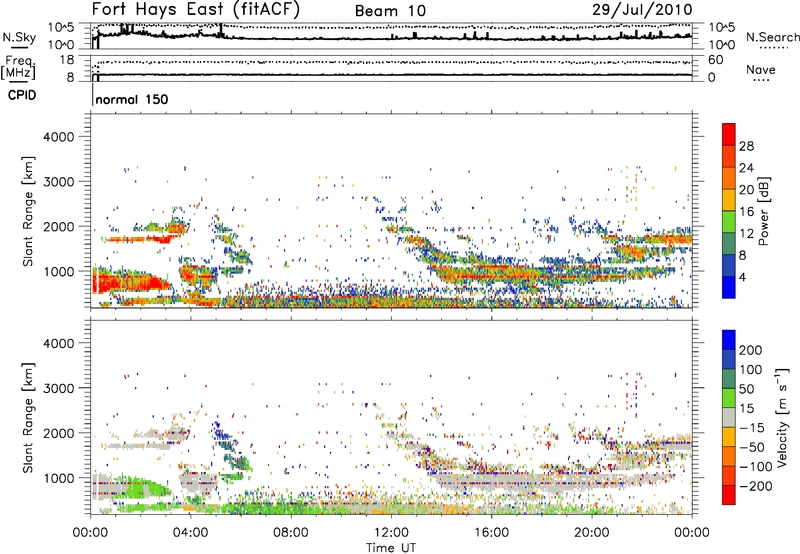The width and height of the screenshot is (800, 554).
Task: Click the "-15" velocity colorbar label
Action: point(752,428)
